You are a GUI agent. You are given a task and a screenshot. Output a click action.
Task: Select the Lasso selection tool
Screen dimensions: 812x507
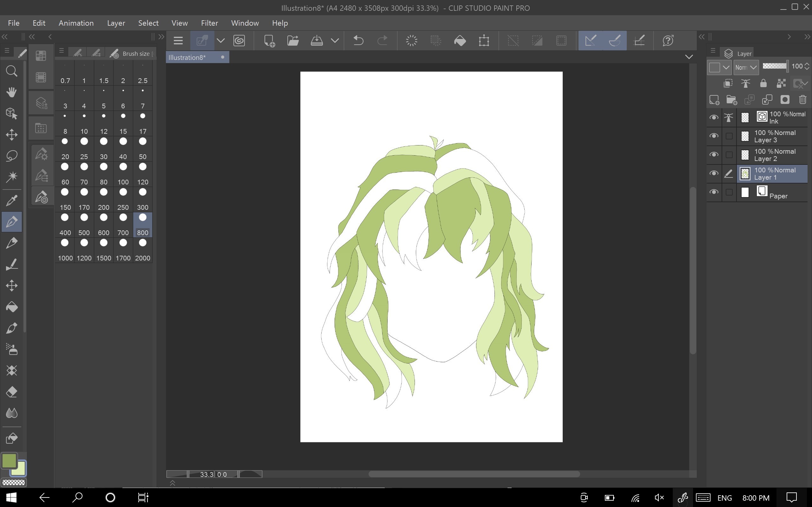pyautogui.click(x=12, y=156)
